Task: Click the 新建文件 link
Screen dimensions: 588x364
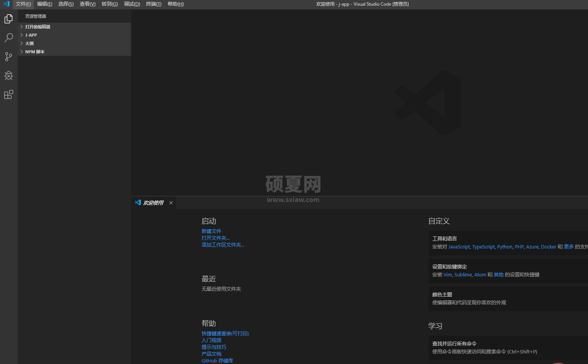Action: tap(211, 231)
